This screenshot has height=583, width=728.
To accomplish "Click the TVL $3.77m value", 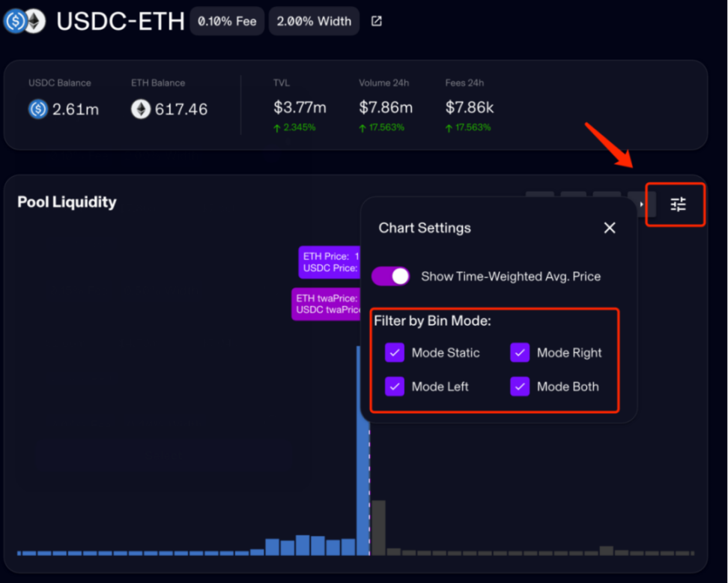I will (x=298, y=108).
